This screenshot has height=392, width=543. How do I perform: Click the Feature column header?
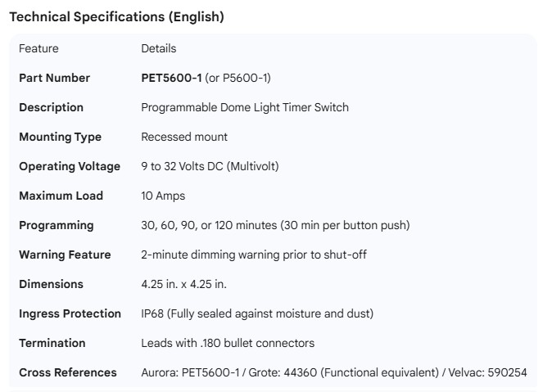(38, 48)
